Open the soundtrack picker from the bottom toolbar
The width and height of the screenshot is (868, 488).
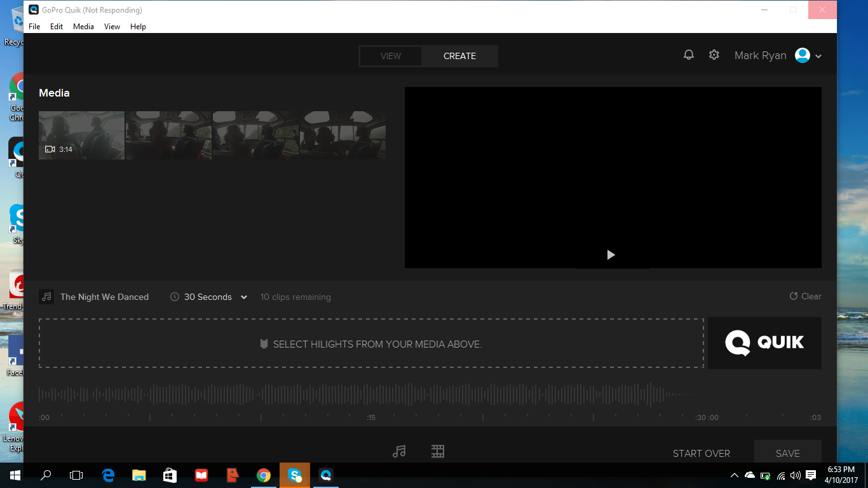click(399, 451)
